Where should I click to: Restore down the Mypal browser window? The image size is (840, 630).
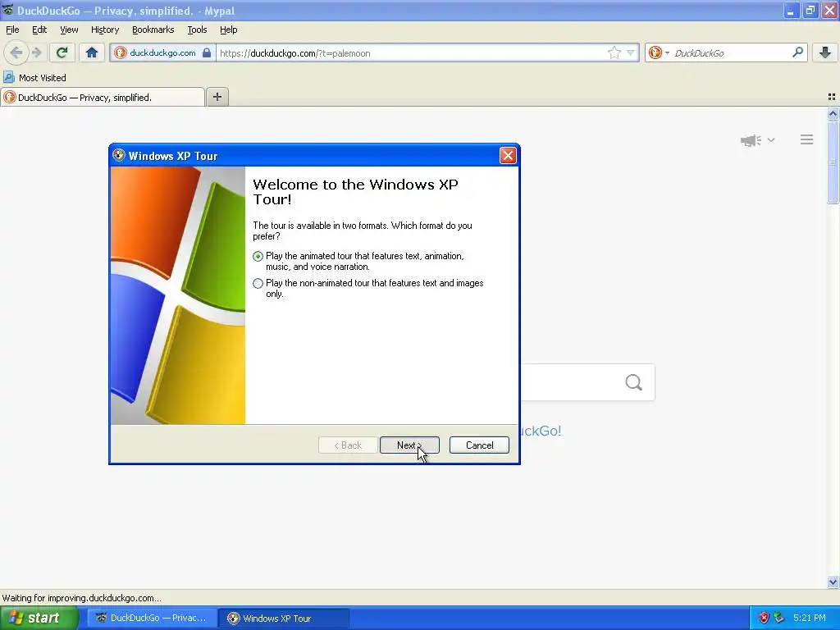810,11
